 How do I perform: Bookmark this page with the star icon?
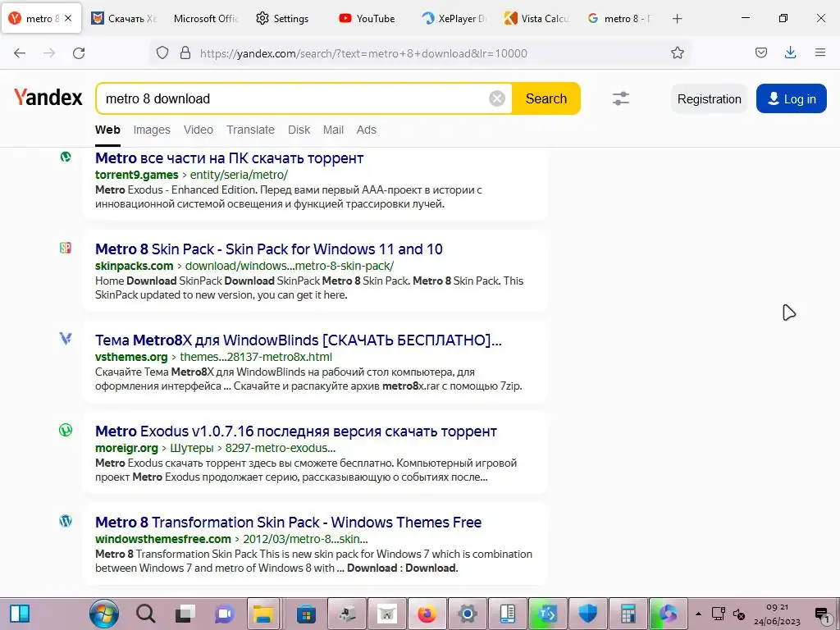point(677,52)
